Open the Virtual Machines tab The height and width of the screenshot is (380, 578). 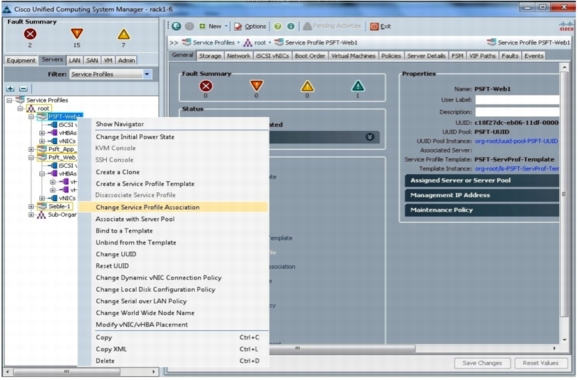point(353,56)
